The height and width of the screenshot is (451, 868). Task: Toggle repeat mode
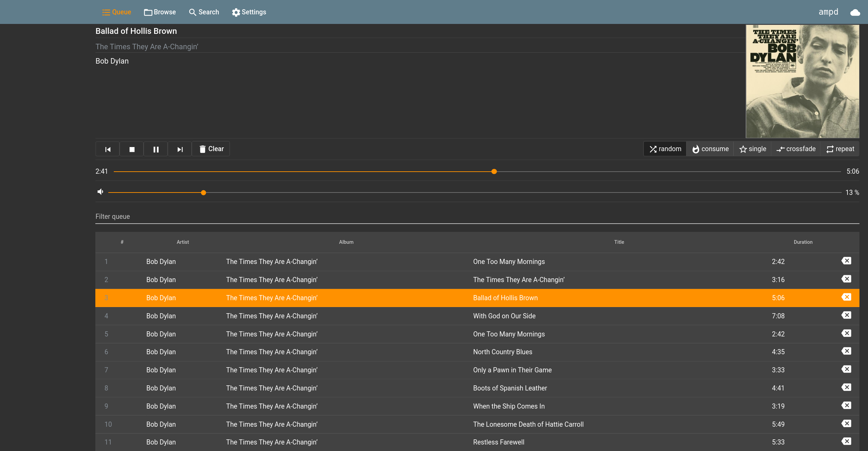tap(840, 149)
